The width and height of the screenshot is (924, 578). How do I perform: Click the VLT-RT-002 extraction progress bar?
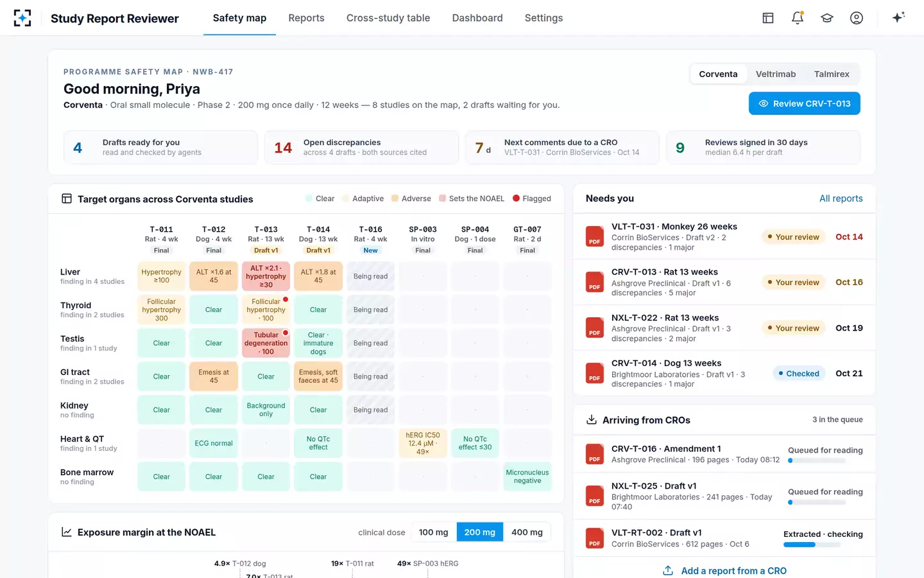(812, 545)
